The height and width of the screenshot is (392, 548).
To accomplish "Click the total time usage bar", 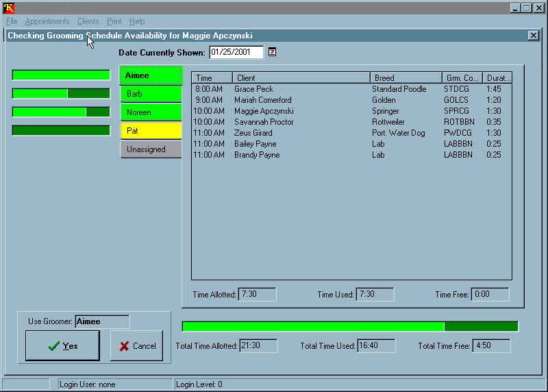I will [x=350, y=326].
